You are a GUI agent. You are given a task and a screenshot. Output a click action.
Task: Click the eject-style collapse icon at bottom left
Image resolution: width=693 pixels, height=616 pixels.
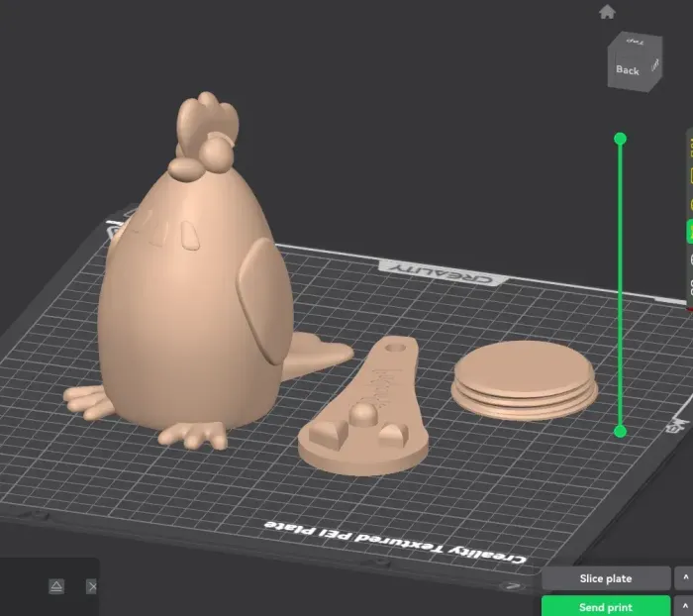click(x=56, y=586)
